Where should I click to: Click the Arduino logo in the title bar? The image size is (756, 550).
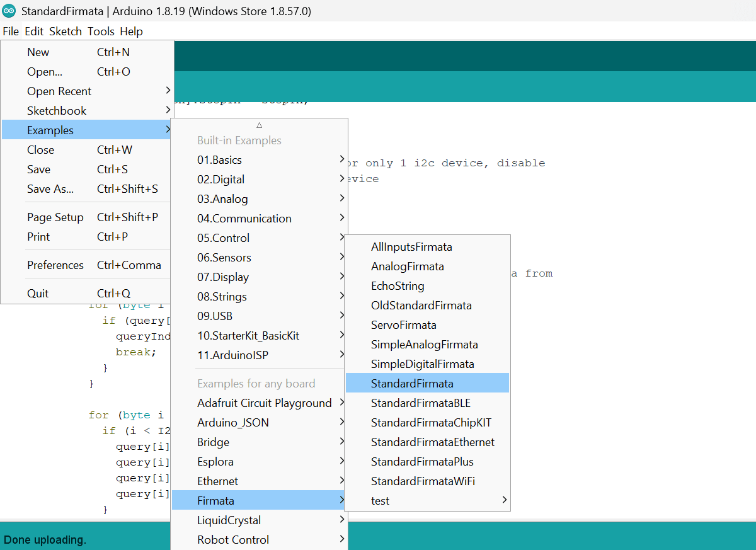pyautogui.click(x=9, y=11)
